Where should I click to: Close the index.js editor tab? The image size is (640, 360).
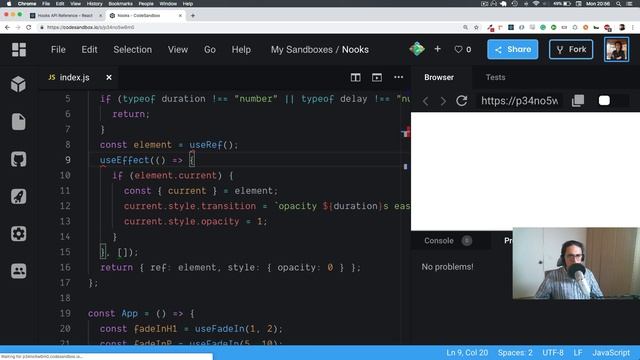click(109, 77)
